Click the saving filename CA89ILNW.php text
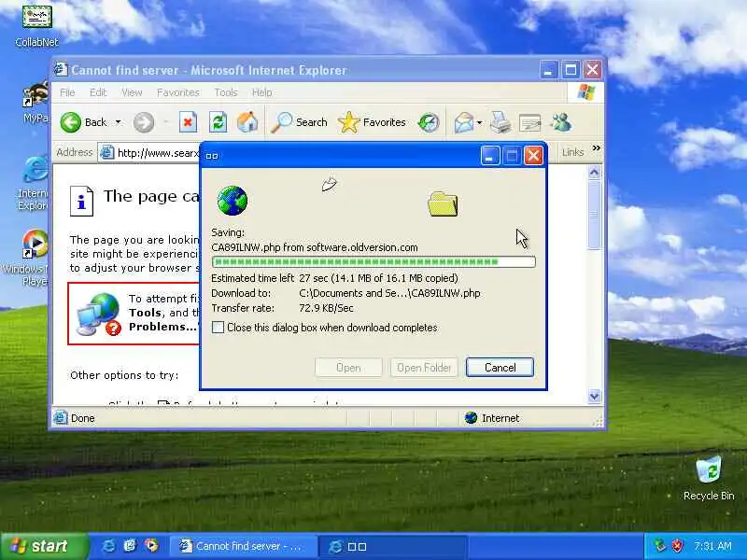 pos(246,247)
